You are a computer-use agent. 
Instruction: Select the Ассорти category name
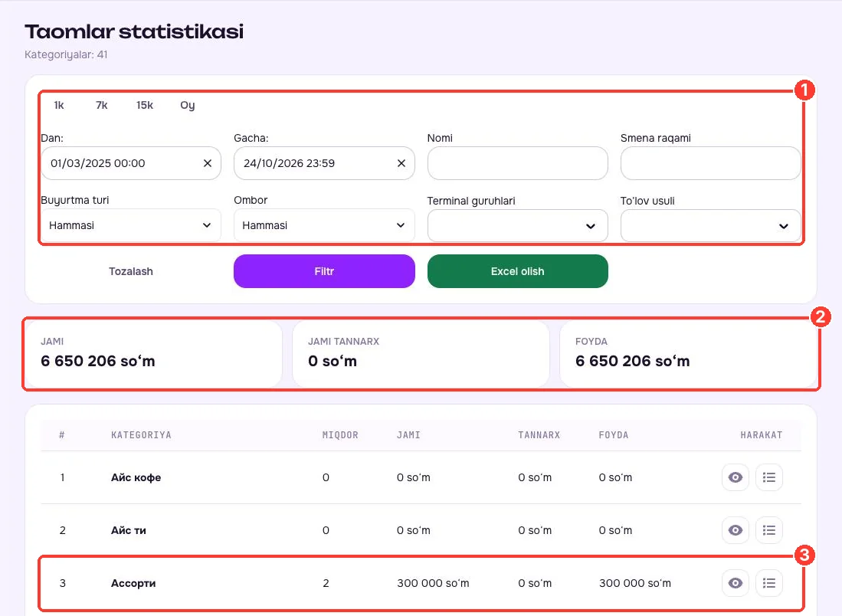point(133,583)
